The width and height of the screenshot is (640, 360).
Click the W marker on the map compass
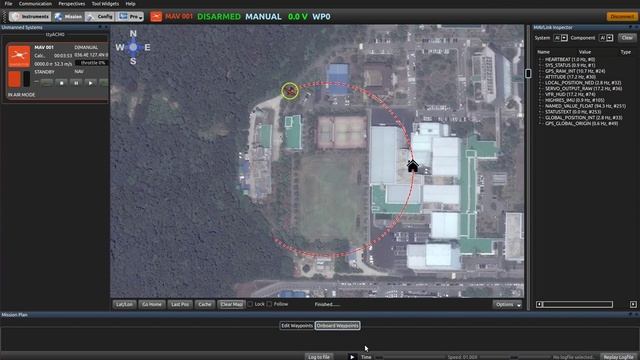coord(120,47)
